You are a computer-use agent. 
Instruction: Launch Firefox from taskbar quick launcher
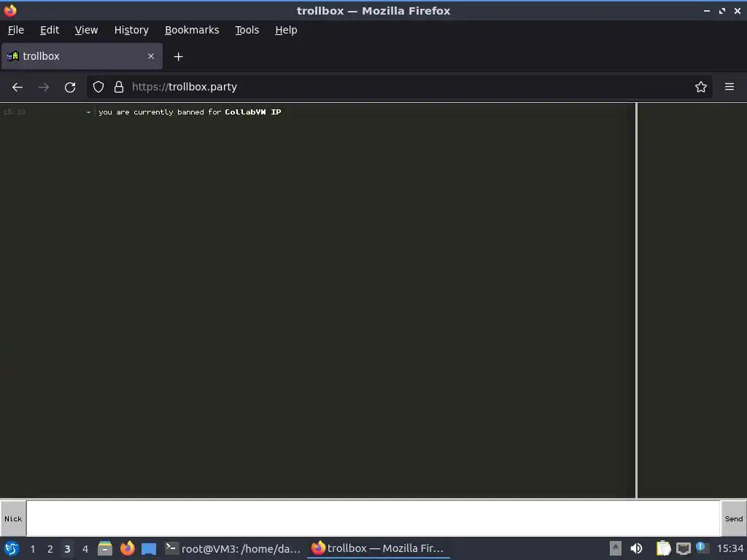click(127, 548)
